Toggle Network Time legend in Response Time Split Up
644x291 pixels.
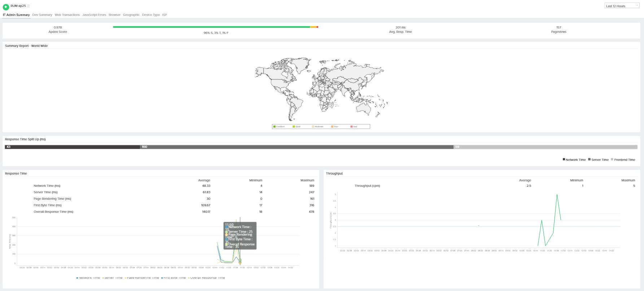tap(574, 160)
